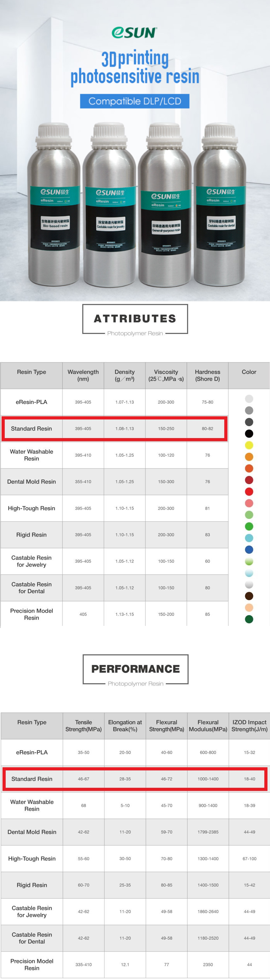The width and height of the screenshot is (270, 980).
Task: Click the Tensile Strength(MPa) column header
Action: tap(84, 726)
